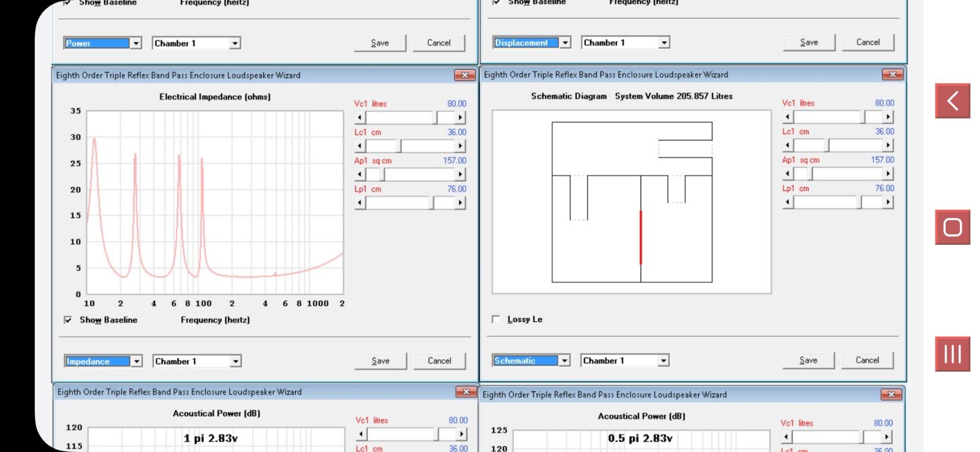This screenshot has height=452, width=980.
Task: Open the Schematic chart-type dropdown
Action: click(x=565, y=361)
